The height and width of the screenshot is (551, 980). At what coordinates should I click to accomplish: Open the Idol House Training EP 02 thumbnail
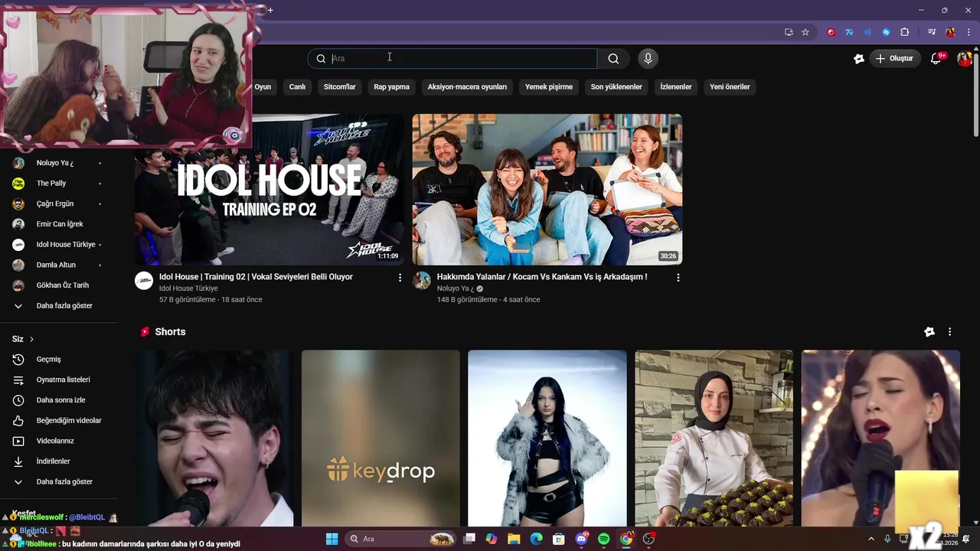(269, 189)
